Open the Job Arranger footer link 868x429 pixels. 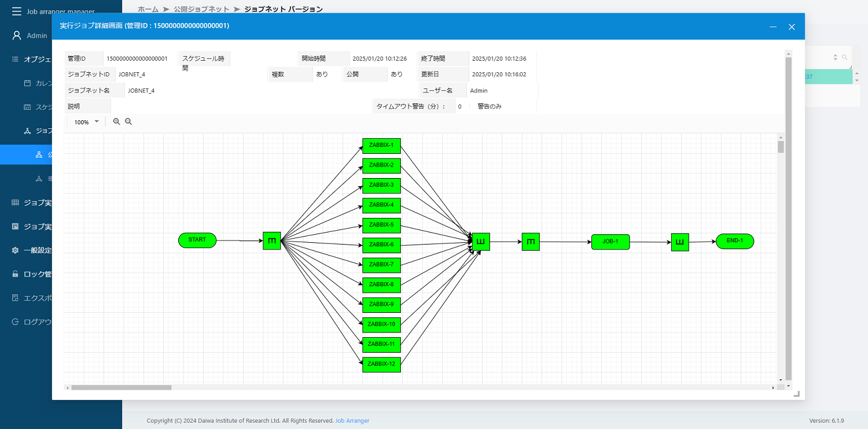[x=352, y=420]
